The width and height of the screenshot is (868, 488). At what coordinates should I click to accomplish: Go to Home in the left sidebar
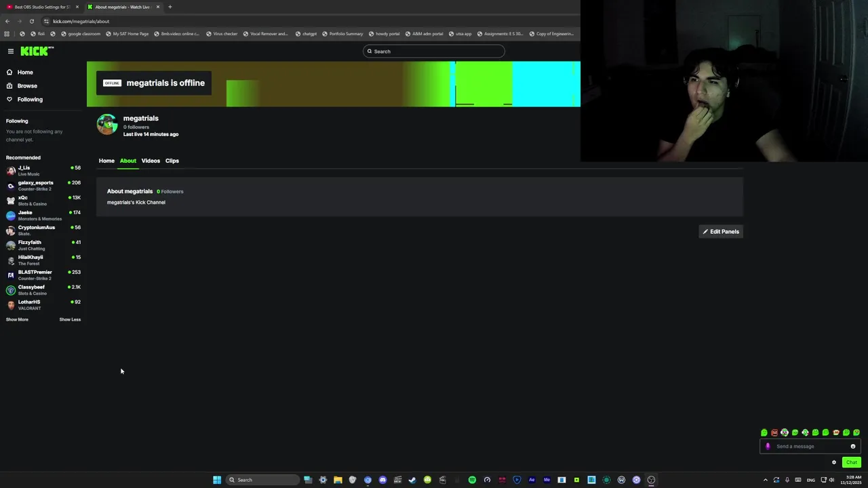coord(25,73)
